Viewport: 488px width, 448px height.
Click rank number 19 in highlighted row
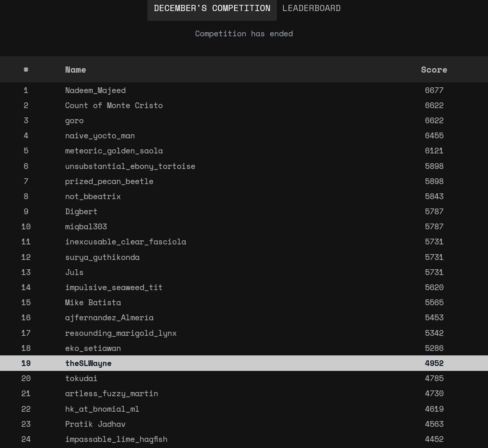point(26,363)
